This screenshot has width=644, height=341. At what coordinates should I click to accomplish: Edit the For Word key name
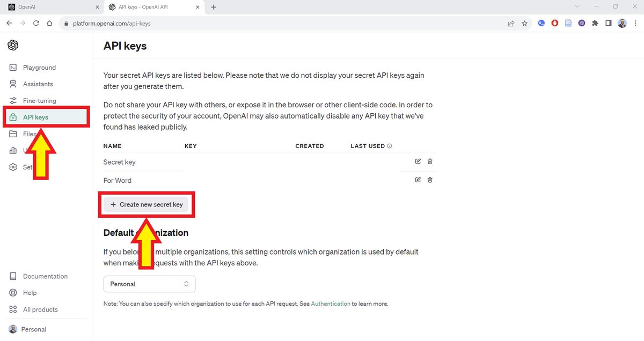(x=418, y=179)
